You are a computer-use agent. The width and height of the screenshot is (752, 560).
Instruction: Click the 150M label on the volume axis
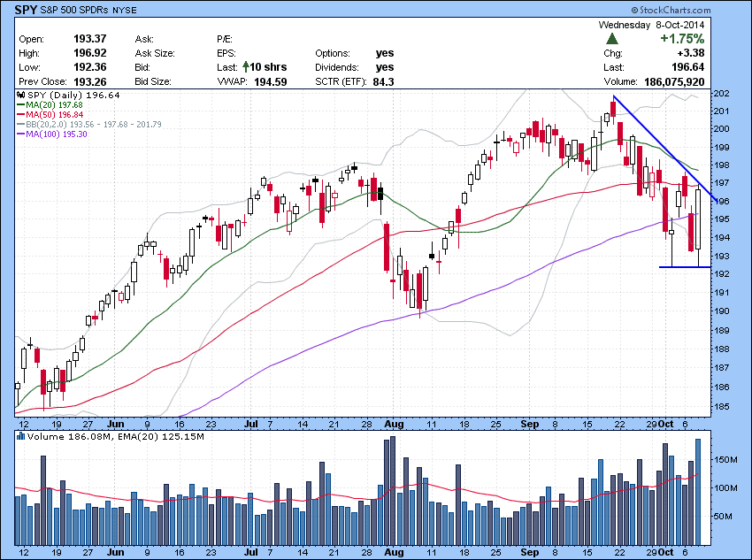pyautogui.click(x=725, y=460)
